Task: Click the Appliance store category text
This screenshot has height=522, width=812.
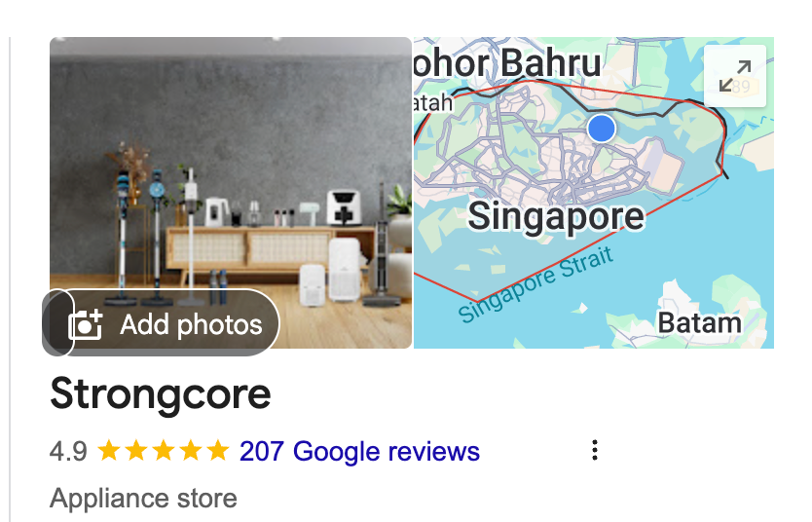Action: pyautogui.click(x=143, y=499)
